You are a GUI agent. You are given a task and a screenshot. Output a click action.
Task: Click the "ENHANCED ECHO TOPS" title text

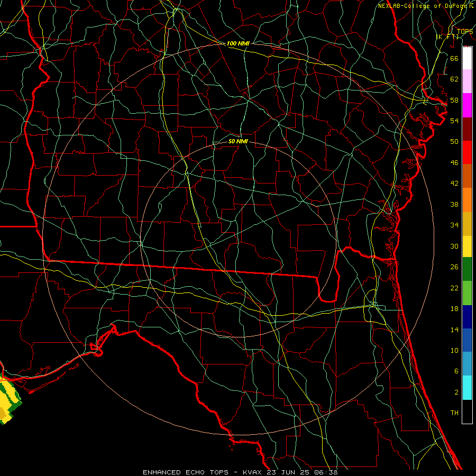186,472
